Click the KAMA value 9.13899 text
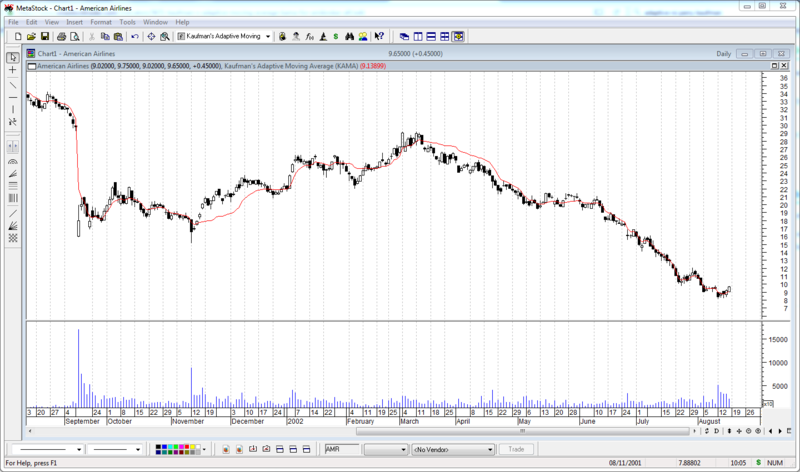 373,66
